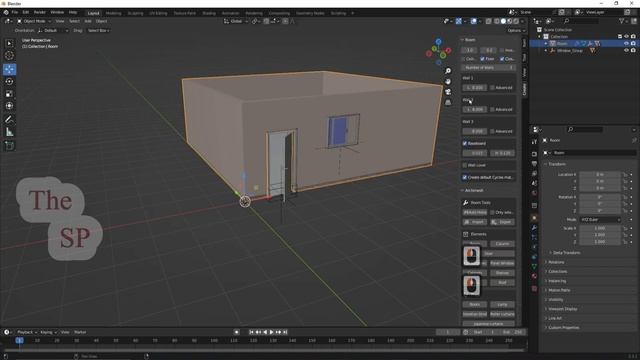Click the Roller curtains button
Screen dimensions: 640x360
pos(502,314)
